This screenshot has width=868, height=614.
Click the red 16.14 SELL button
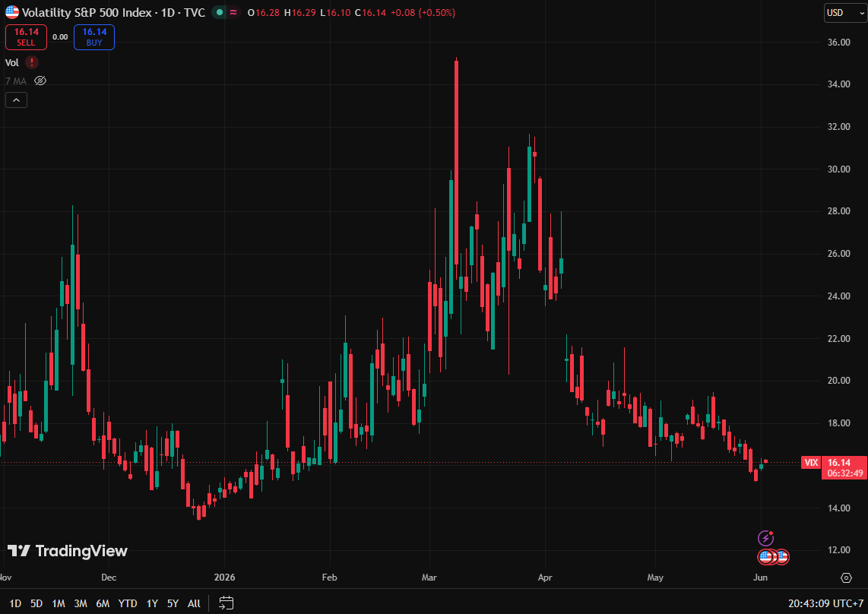(x=26, y=37)
